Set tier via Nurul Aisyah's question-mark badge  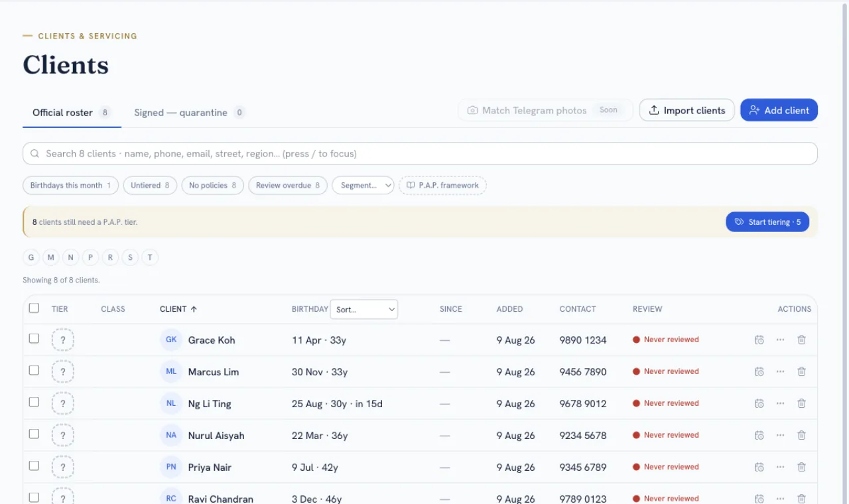pos(63,436)
